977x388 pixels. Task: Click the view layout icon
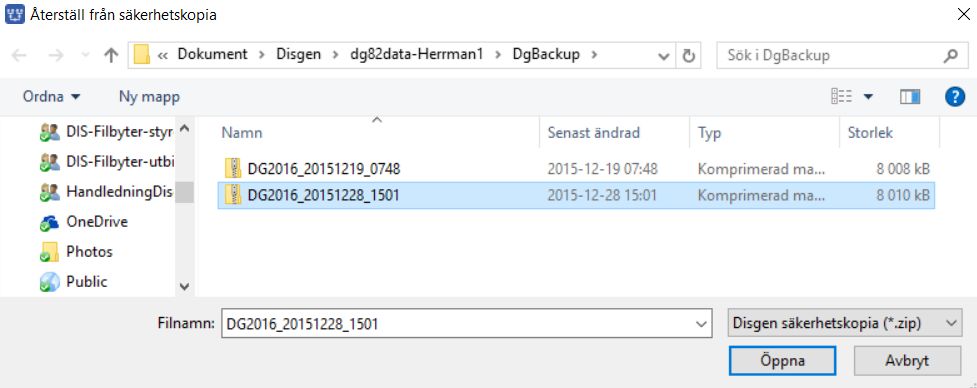[842, 97]
